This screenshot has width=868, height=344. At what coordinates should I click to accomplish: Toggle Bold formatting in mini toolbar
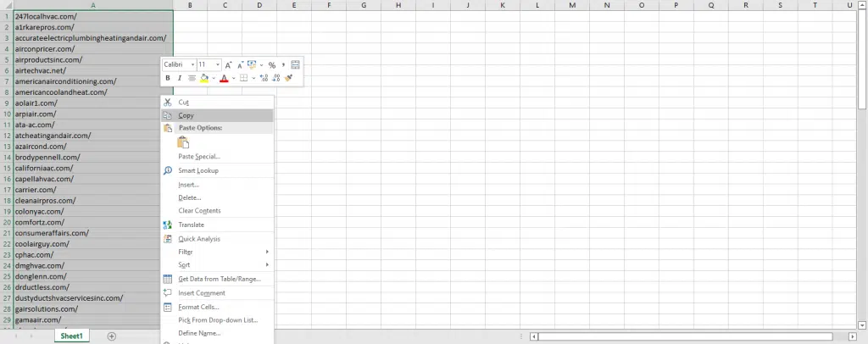(x=168, y=78)
